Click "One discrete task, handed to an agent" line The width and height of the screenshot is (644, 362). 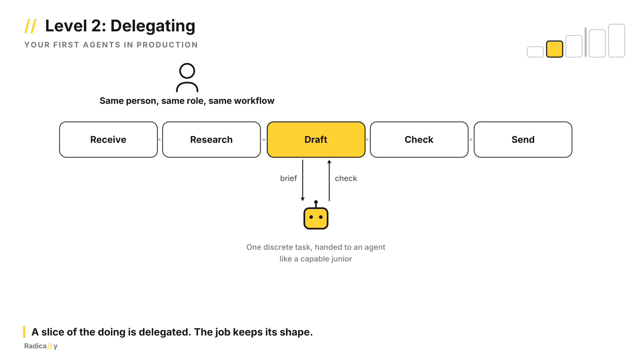point(316,247)
